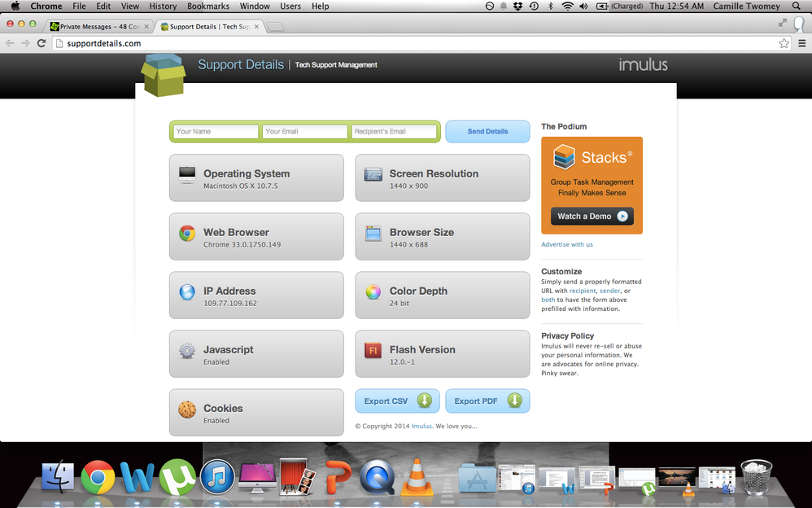This screenshot has width=812, height=508.
Task: Open VLC from the dock
Action: [x=417, y=477]
